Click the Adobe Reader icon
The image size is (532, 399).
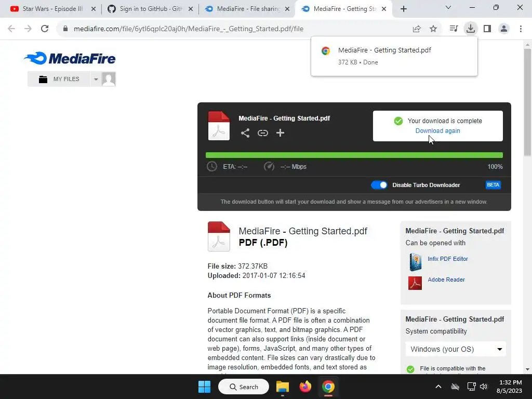(415, 283)
